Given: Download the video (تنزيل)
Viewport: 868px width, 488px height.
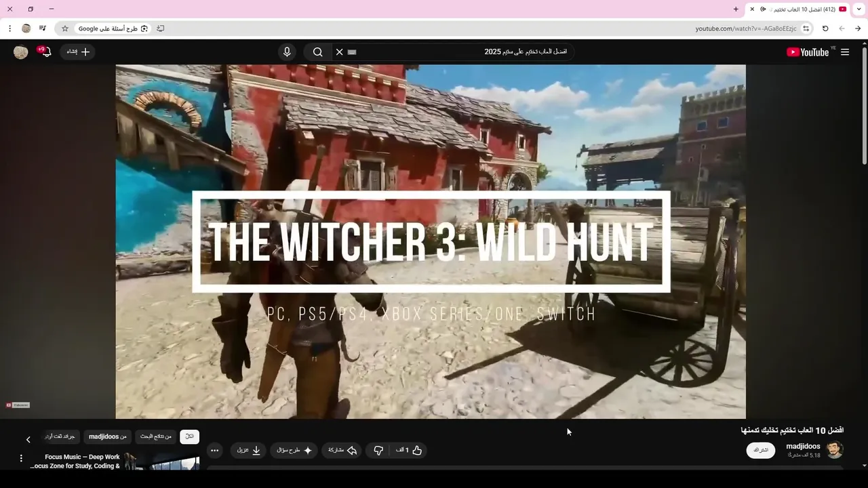Looking at the screenshot, I should tap(248, 450).
